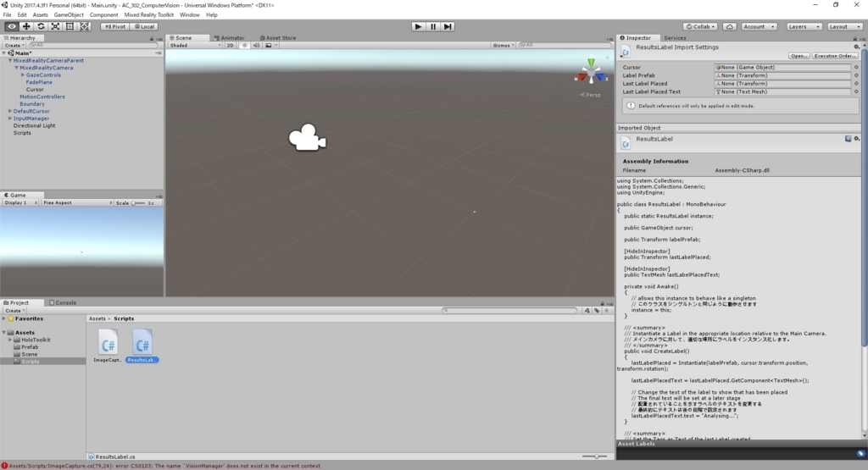Click the scene orientation gizmo
This screenshot has height=470, width=868.
click(x=591, y=72)
